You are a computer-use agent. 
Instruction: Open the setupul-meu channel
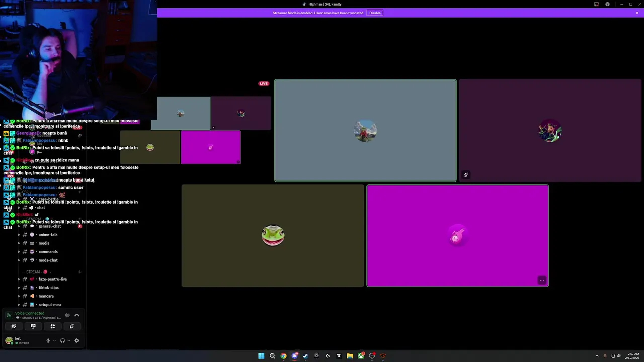[49, 305]
